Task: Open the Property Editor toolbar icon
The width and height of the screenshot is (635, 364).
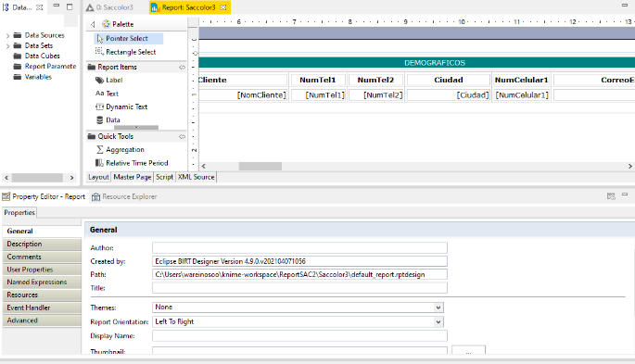Action: [611, 196]
